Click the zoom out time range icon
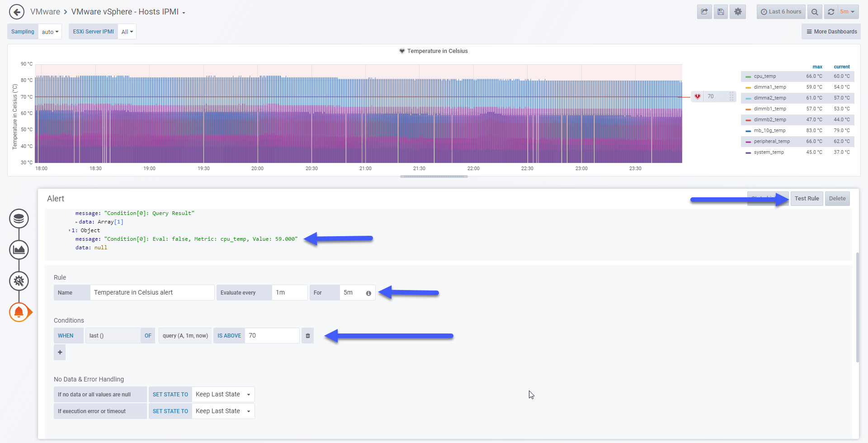This screenshot has height=443, width=868. click(815, 12)
